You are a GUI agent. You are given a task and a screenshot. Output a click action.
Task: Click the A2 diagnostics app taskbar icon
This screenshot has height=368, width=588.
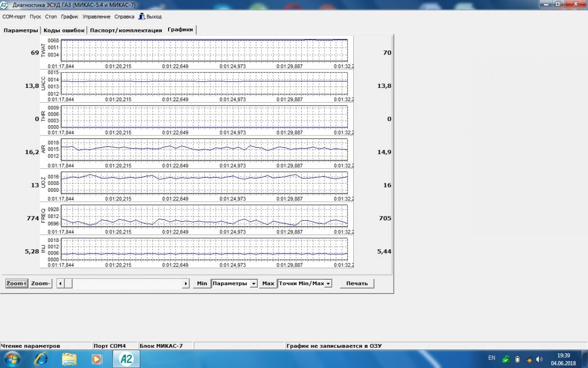click(126, 359)
